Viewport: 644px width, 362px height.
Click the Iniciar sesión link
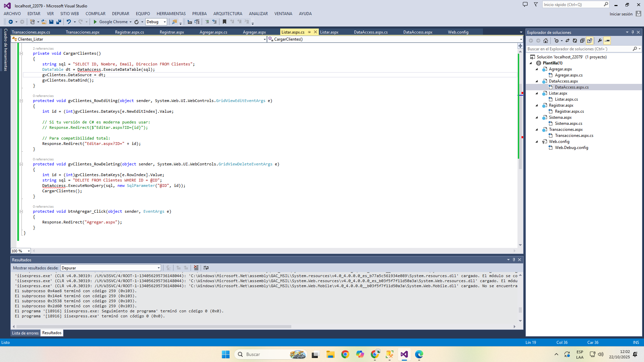click(621, 14)
